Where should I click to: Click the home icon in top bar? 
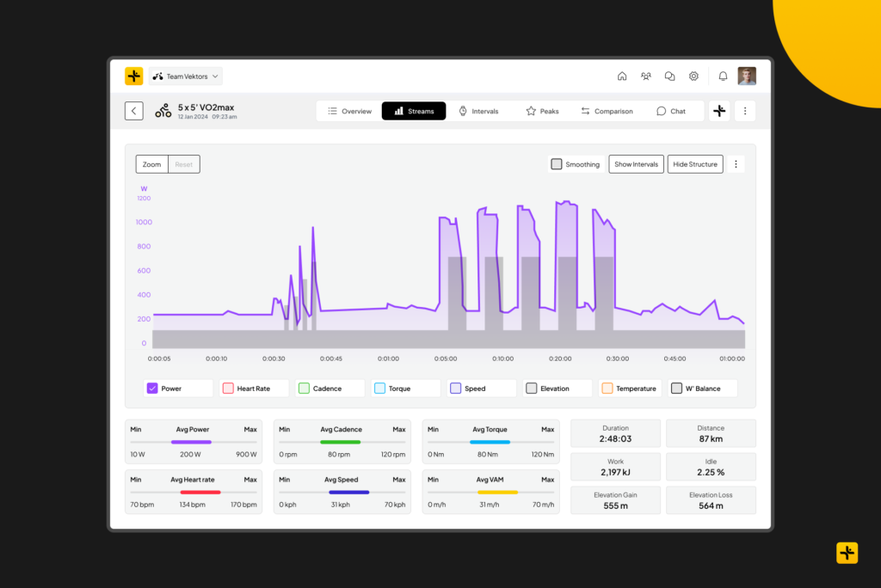pyautogui.click(x=622, y=77)
